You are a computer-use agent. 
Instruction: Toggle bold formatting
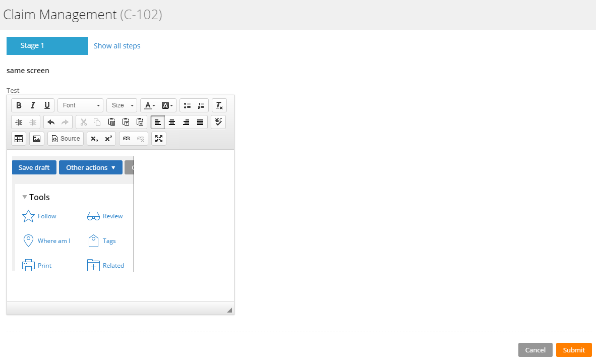[x=19, y=105]
